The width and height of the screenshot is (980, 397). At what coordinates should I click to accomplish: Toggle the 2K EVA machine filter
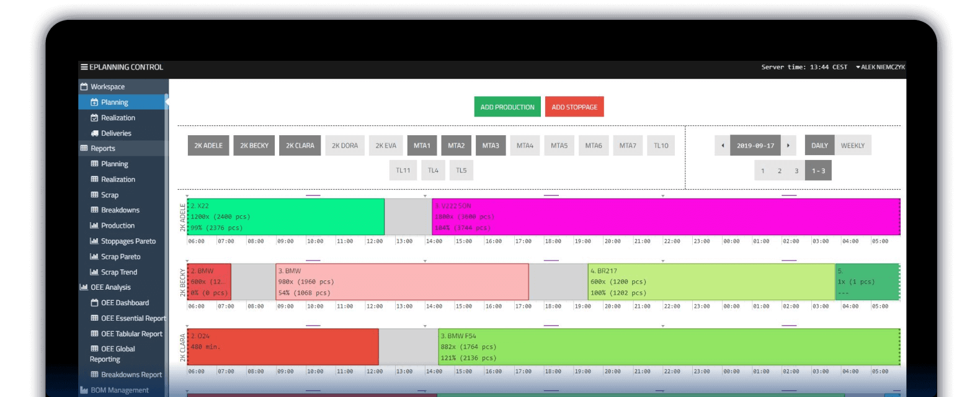(386, 146)
